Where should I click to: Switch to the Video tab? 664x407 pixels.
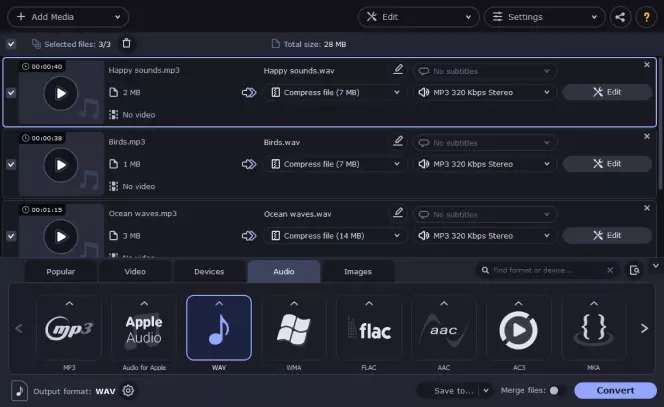click(x=135, y=271)
